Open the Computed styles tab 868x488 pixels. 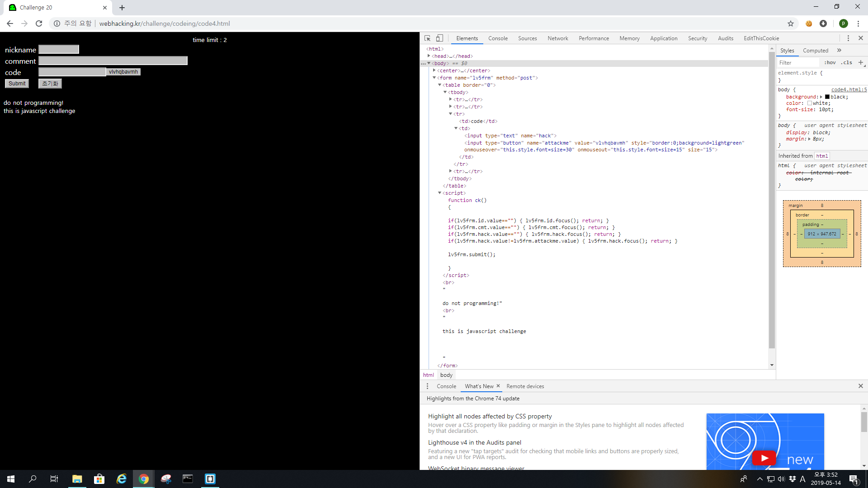tap(815, 51)
